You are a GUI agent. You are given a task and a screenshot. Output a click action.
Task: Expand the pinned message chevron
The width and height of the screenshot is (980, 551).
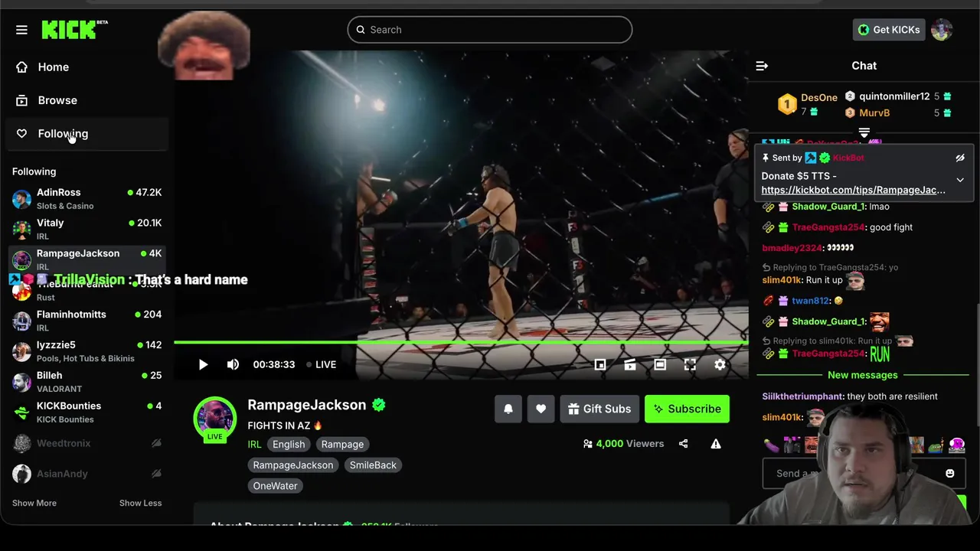pos(960,181)
